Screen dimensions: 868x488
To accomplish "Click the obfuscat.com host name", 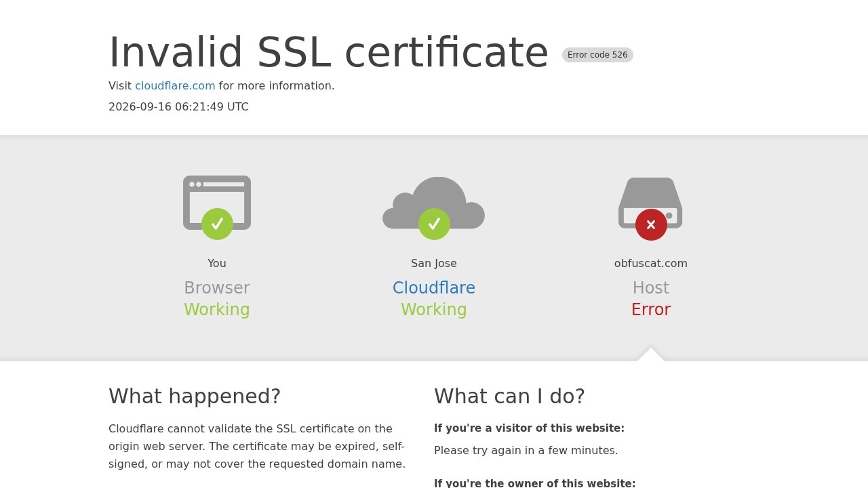I will 651,264.
